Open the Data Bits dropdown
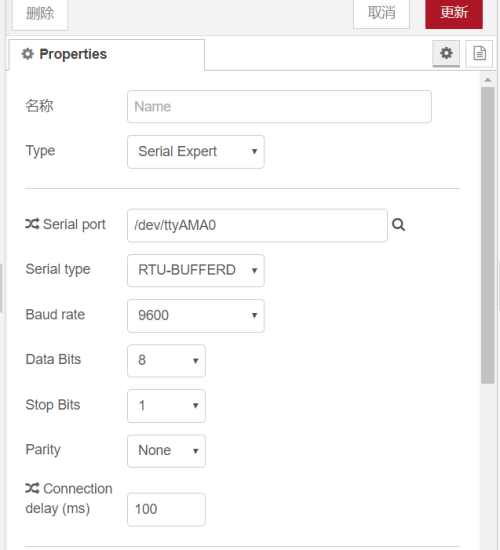This screenshot has height=550, width=500. click(x=166, y=361)
